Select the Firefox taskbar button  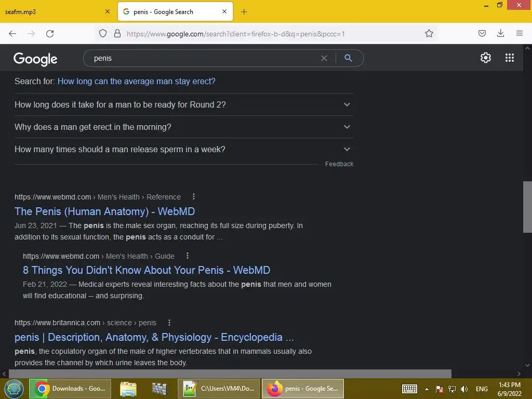303,389
